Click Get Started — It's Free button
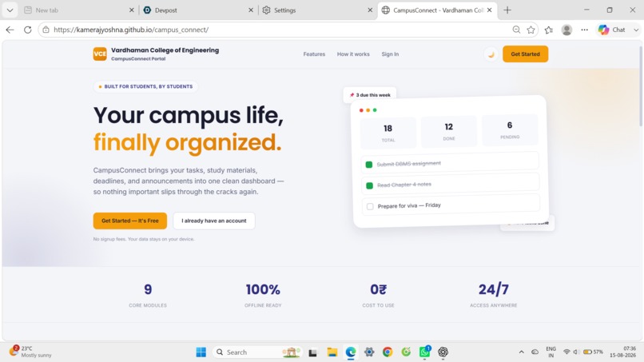The image size is (644, 362). coord(129,221)
